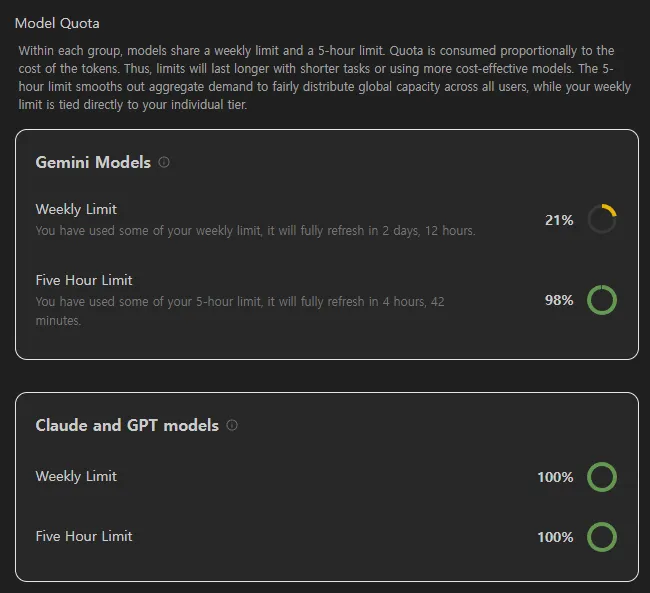Click the info icon beside Gemini Models
650x593 pixels.
164,162
